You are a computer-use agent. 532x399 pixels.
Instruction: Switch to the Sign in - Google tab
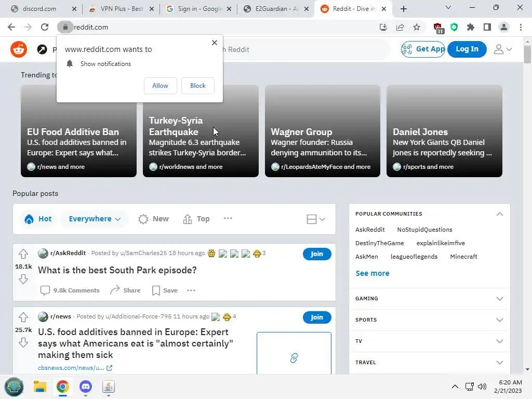198,9
